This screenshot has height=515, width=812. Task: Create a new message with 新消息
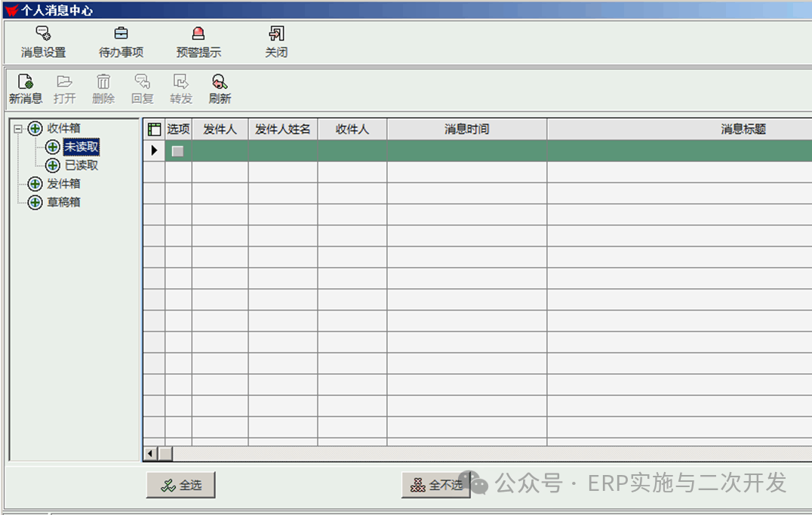(x=26, y=89)
